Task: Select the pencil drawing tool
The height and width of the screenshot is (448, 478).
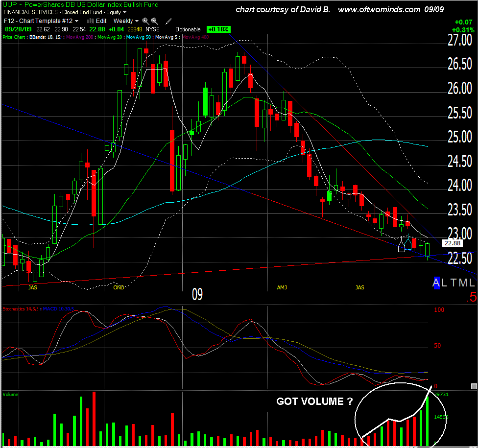Action: (x=168, y=21)
